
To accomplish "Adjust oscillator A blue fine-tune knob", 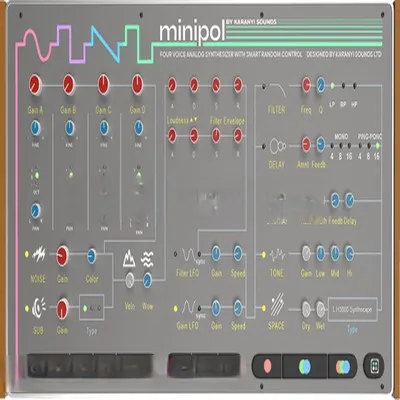I will click(35, 128).
